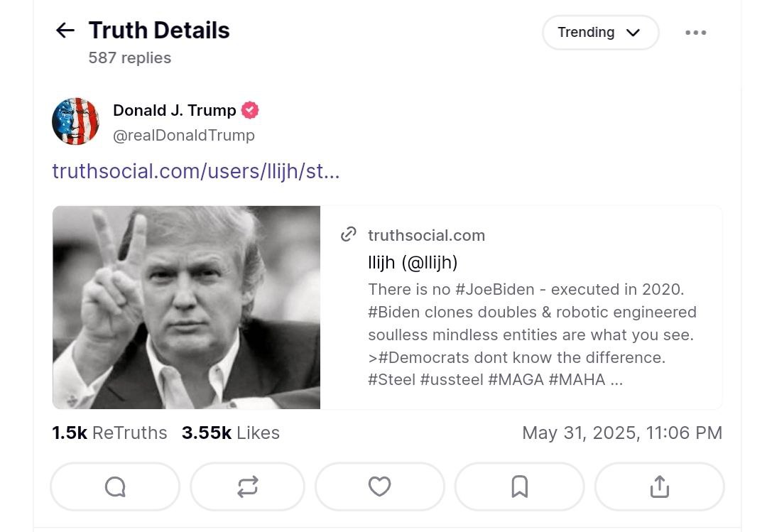Click the pink verified badge
The image size is (767, 532).
(250, 110)
